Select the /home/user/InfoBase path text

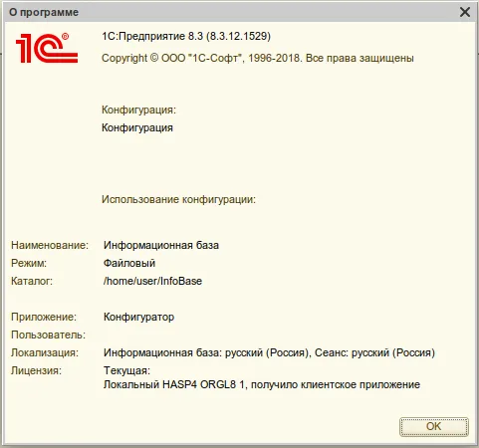pyautogui.click(x=152, y=281)
